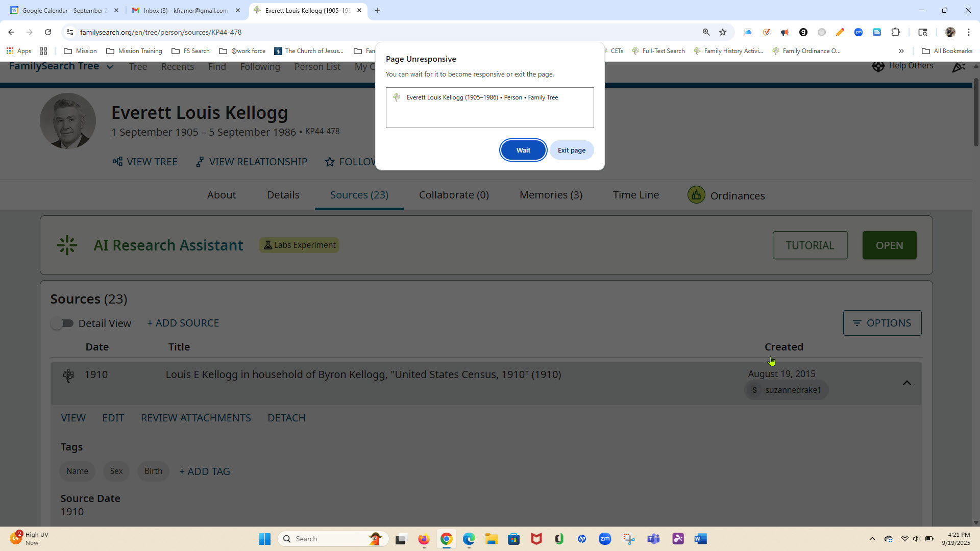The image size is (980, 551).
Task: Open the OPTIONS filter menu
Action: pyautogui.click(x=882, y=323)
